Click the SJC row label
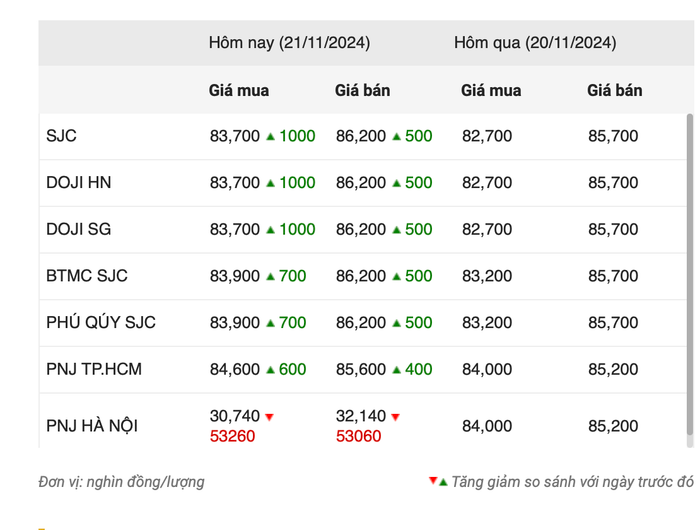The height and width of the screenshot is (530, 700). point(61,136)
